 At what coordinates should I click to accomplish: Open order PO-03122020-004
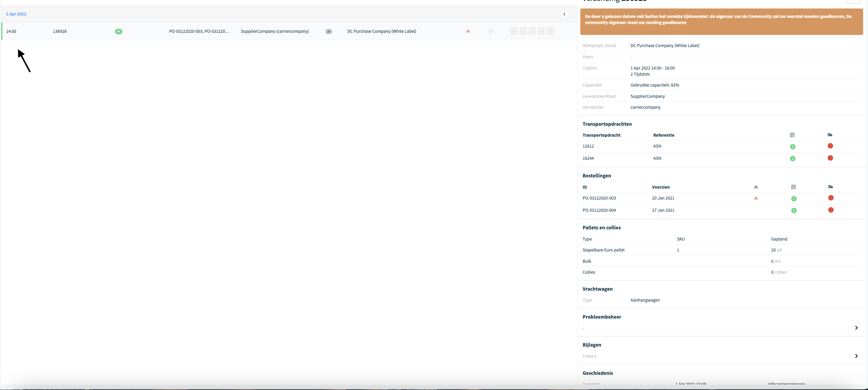[x=599, y=210]
